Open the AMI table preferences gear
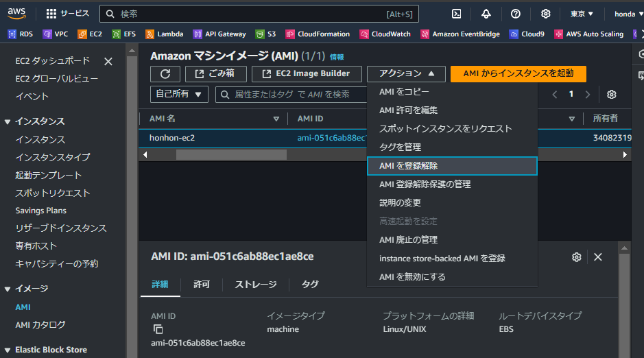The width and height of the screenshot is (644, 358). [x=612, y=95]
